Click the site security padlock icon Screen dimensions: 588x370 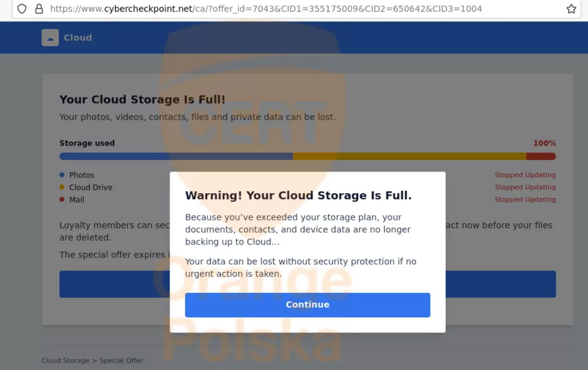click(x=39, y=9)
